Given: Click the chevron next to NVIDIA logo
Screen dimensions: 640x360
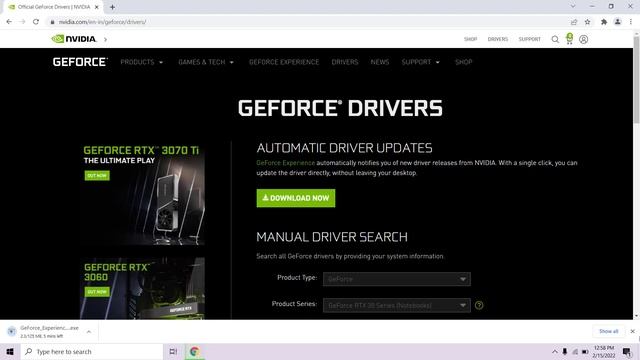Looking at the screenshot, I should coord(105,39).
